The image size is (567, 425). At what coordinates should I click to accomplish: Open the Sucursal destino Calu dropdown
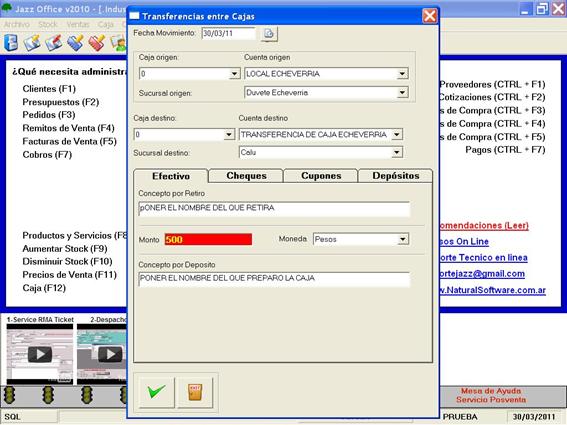point(397,152)
